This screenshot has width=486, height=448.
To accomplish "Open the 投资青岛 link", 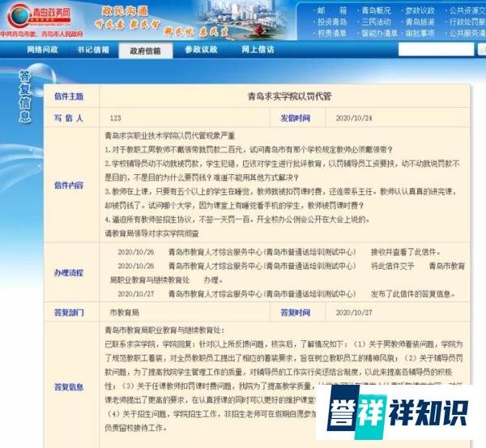I will 332,22.
